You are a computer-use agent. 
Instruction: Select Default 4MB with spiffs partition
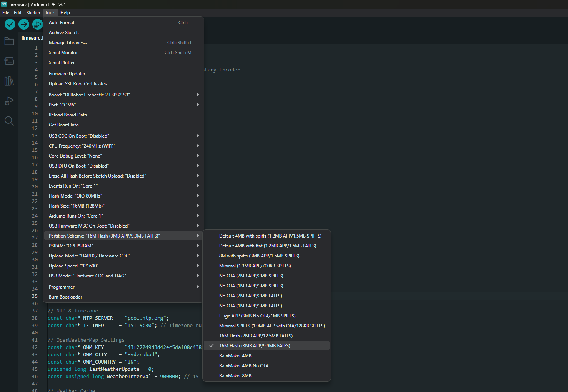point(267,236)
